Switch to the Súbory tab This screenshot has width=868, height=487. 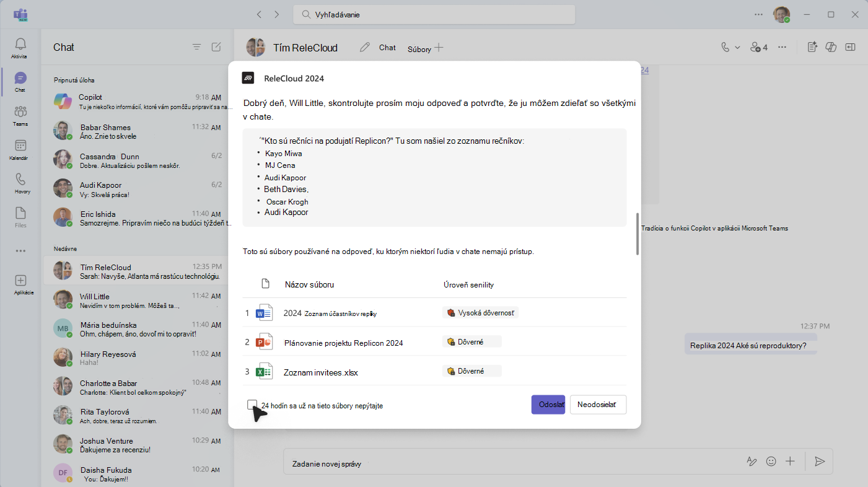tap(419, 49)
